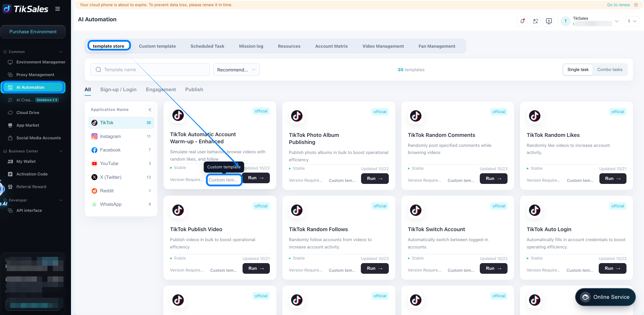The image size is (644, 315).
Task: Focus the Template name search field
Action: point(150,70)
